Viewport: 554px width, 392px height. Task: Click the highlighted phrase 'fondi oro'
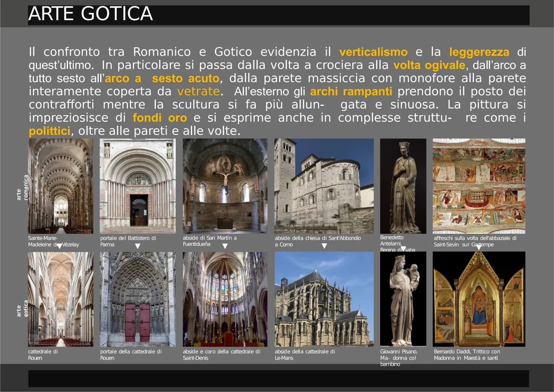tap(160, 118)
